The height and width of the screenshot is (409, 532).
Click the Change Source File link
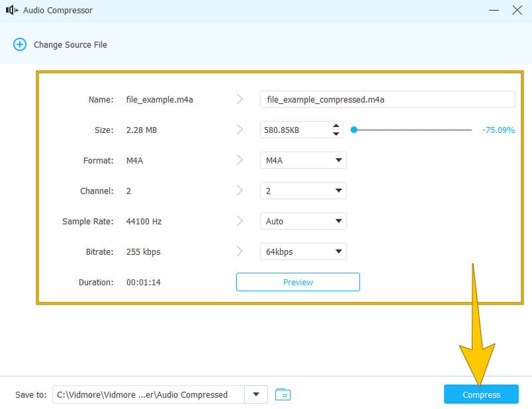point(70,45)
